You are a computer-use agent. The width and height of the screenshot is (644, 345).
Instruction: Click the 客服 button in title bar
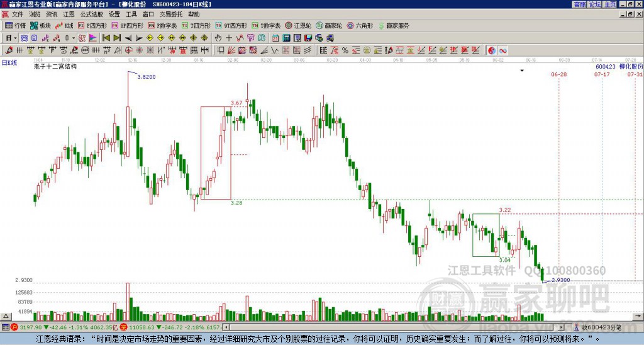pos(580,4)
